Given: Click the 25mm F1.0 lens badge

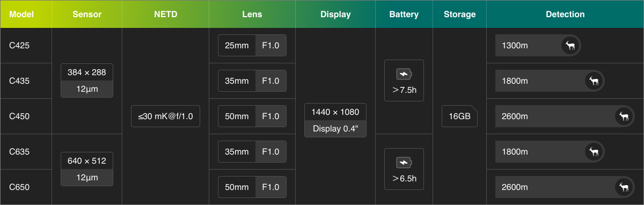Looking at the screenshot, I should pos(252,46).
